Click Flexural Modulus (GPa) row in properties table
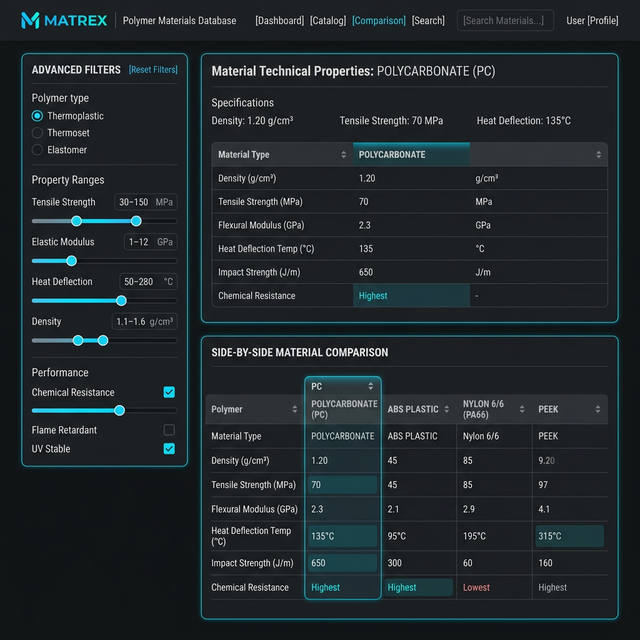 tap(410, 225)
